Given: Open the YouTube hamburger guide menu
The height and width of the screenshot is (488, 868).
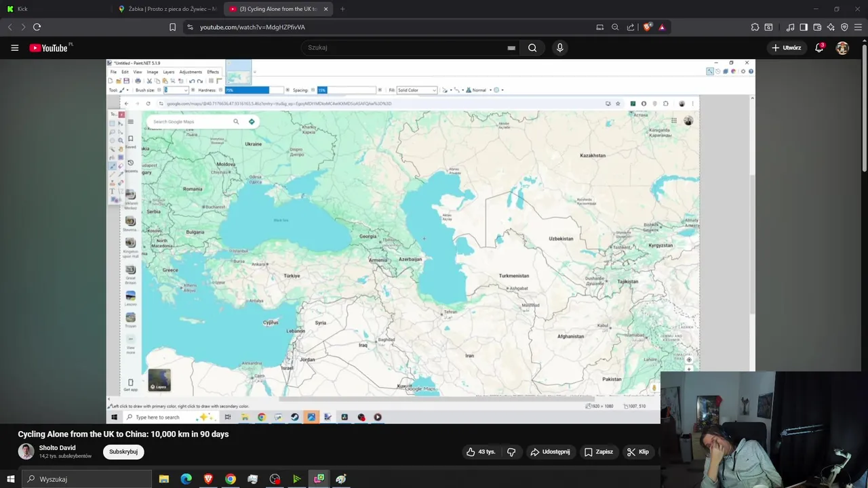Looking at the screenshot, I should 14,47.
